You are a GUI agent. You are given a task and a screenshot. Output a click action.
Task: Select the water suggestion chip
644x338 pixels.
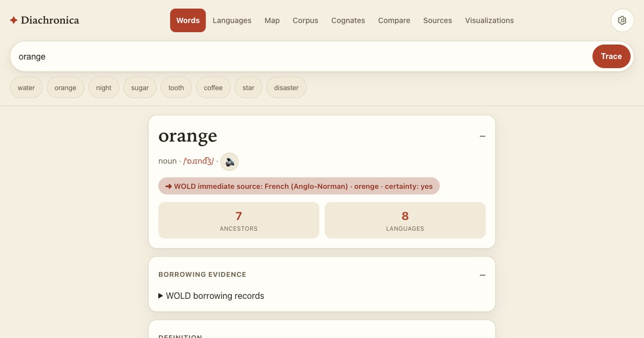click(26, 88)
